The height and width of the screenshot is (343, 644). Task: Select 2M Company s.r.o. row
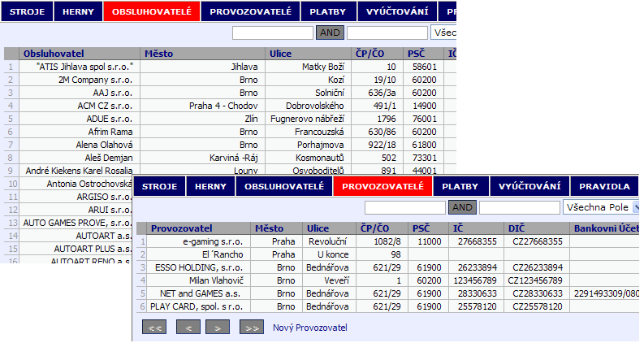(230, 80)
